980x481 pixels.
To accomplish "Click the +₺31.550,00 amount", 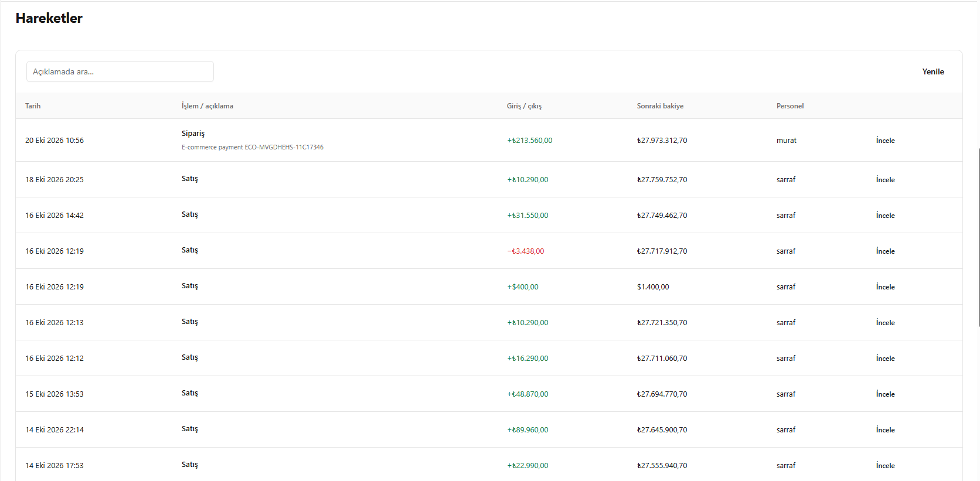I will click(x=528, y=216).
